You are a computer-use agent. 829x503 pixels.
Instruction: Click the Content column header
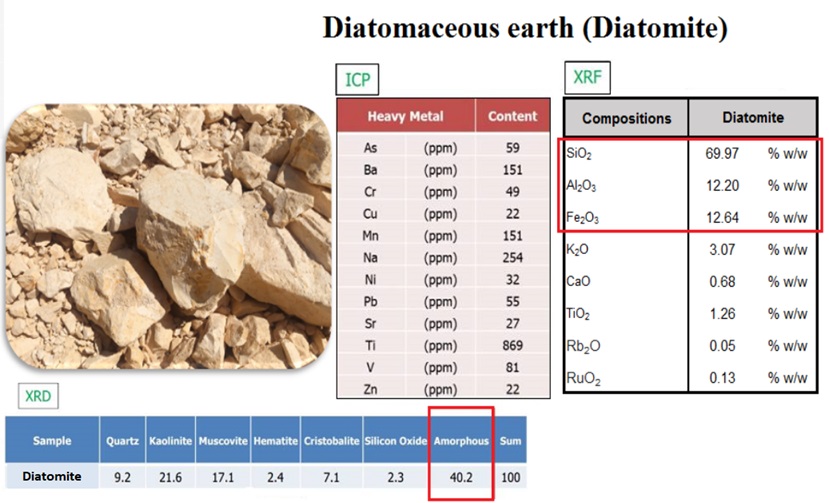[x=512, y=117]
